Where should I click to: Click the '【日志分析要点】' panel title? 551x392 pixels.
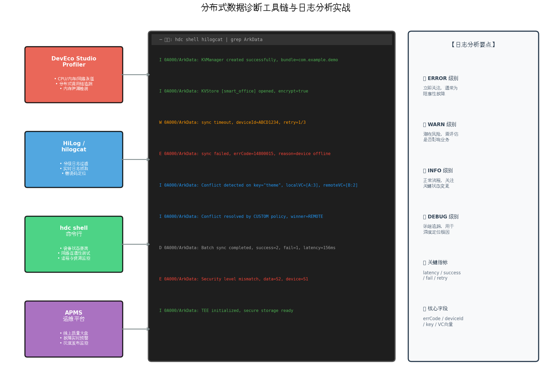[473, 45]
